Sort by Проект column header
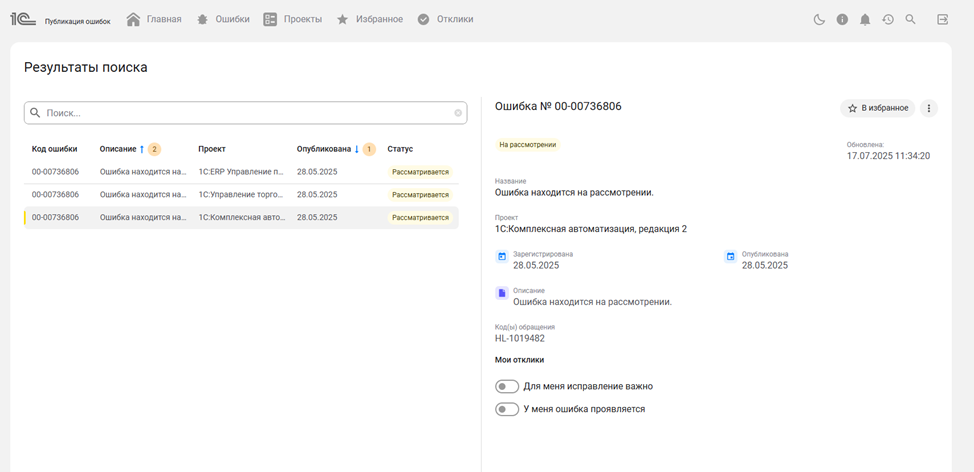Screen dimensions: 974x472 pos(212,149)
